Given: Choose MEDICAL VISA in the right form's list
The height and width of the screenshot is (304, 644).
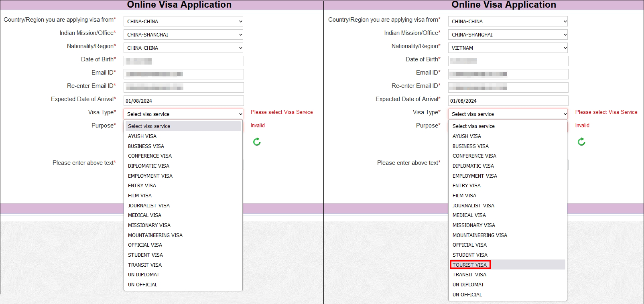Looking at the screenshot, I should pyautogui.click(x=469, y=215).
